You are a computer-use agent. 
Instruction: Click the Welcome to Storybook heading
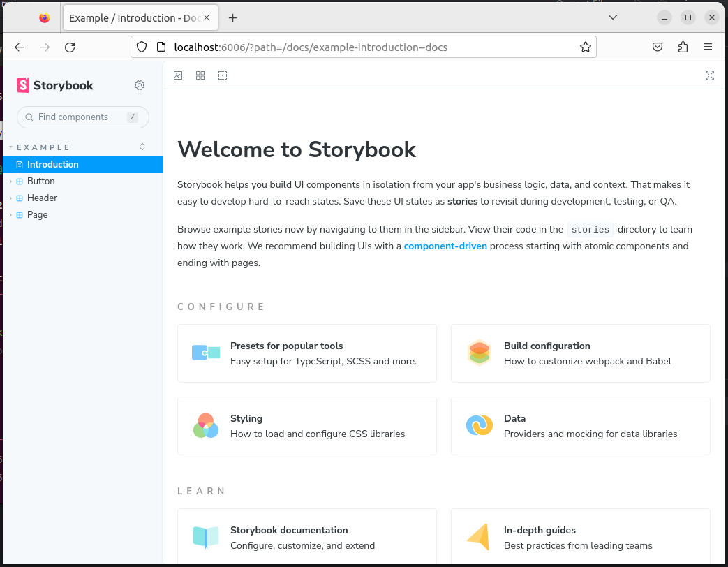296,149
